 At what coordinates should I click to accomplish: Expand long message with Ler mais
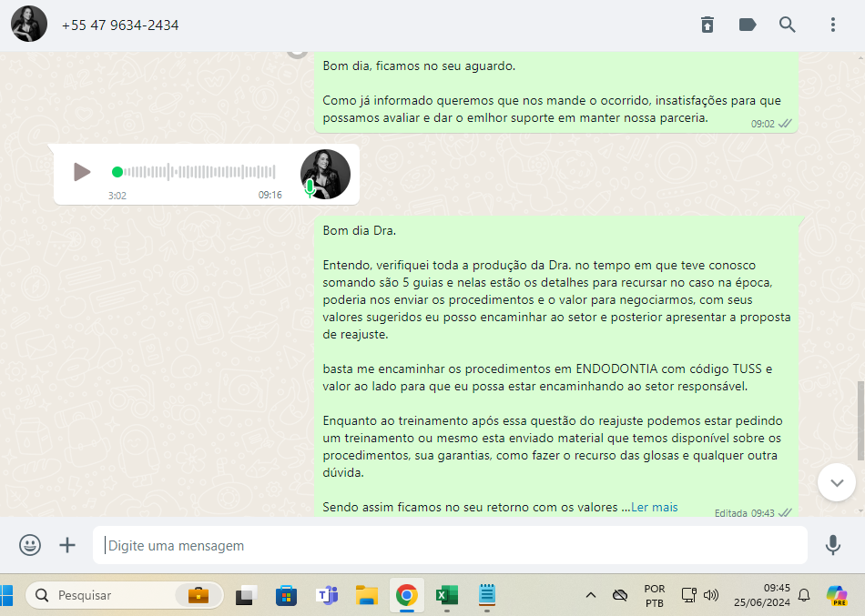[x=655, y=508]
